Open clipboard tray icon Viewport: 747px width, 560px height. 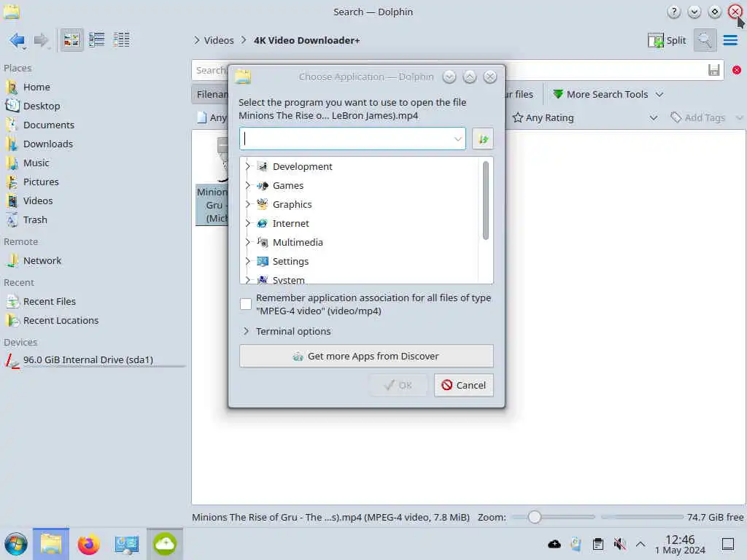(x=598, y=544)
